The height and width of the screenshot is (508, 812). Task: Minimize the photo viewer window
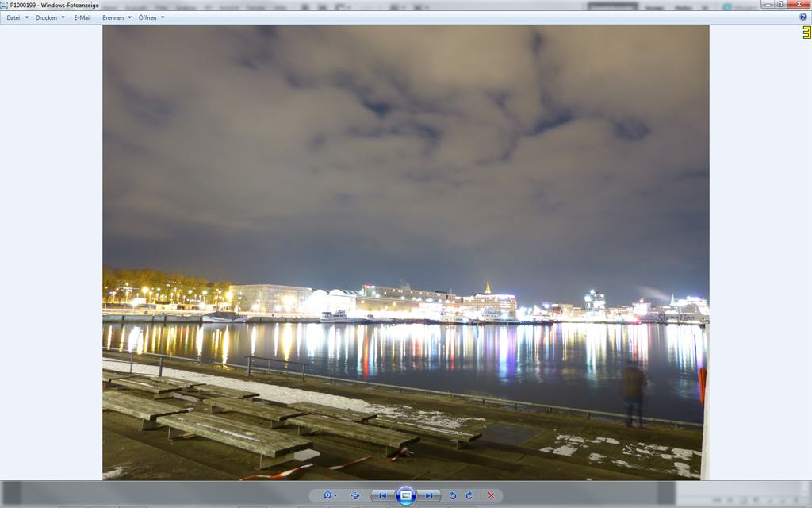768,5
